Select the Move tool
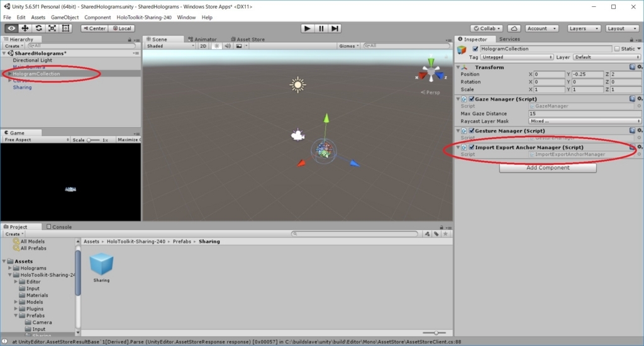This screenshot has height=346, width=644. [25, 28]
